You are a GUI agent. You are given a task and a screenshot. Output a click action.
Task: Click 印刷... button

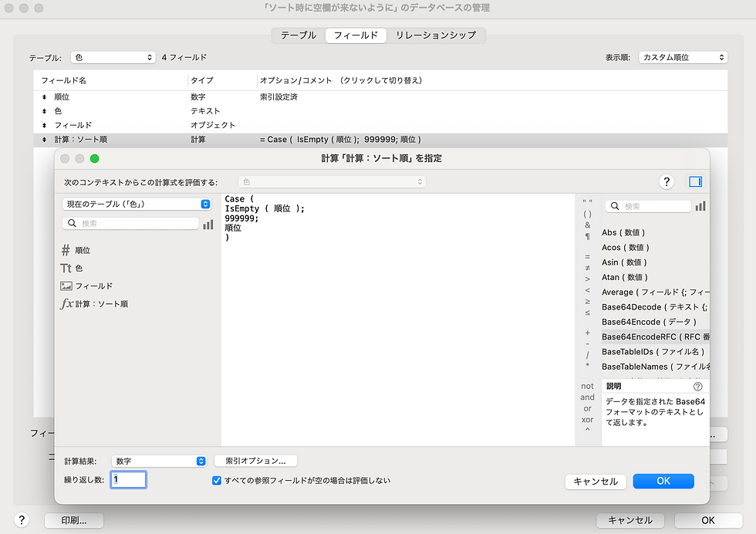click(74, 520)
